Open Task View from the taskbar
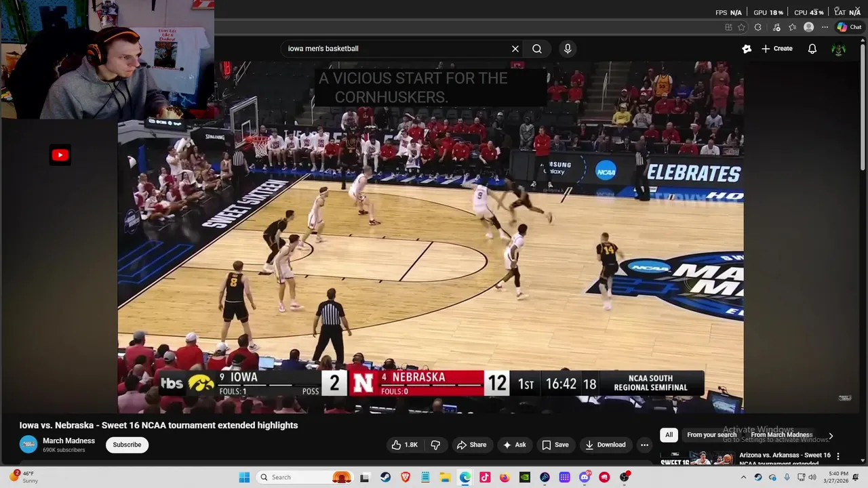 pyautogui.click(x=365, y=477)
